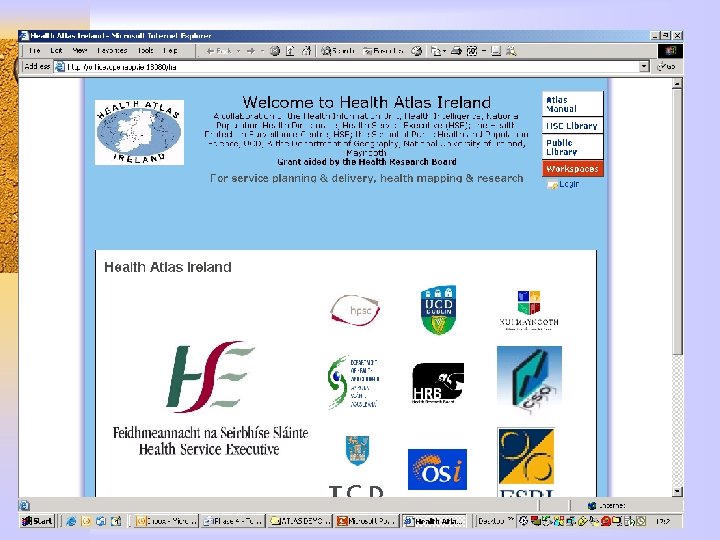Open the Help menu
This screenshot has height=540, width=720.
point(170,51)
